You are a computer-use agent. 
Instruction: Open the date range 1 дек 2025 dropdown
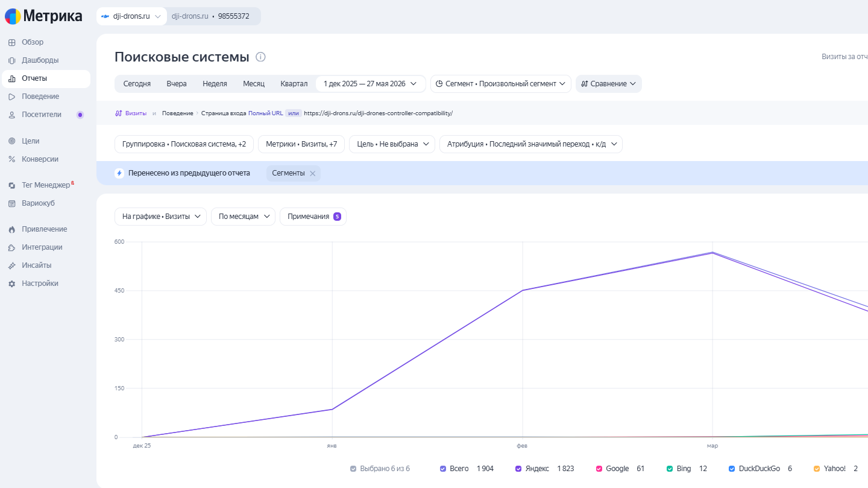[371, 84]
